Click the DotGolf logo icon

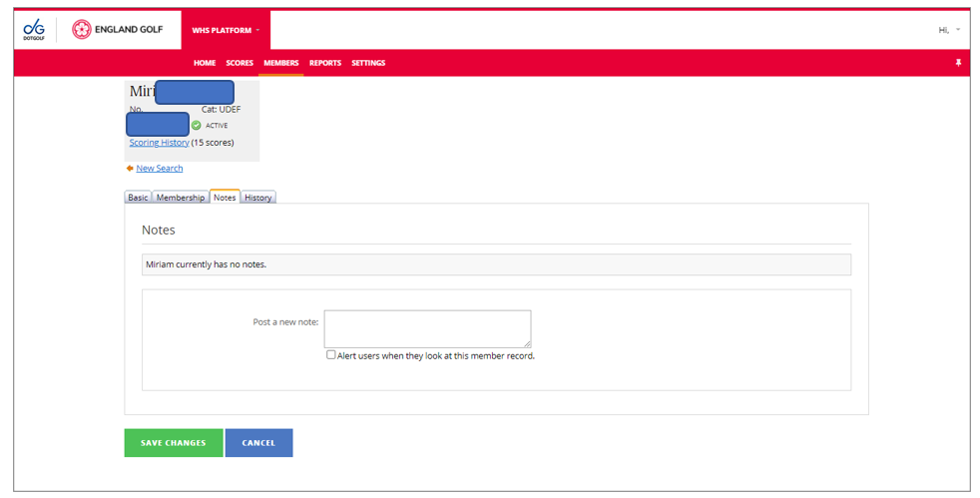pyautogui.click(x=34, y=29)
